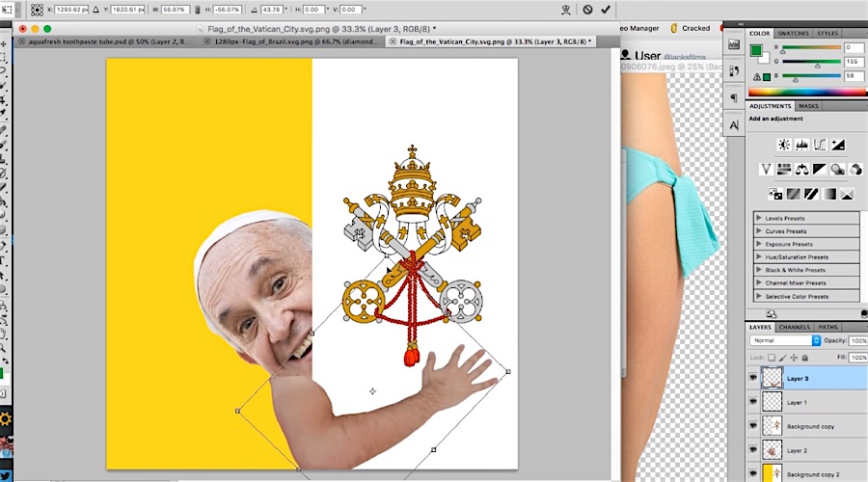Image resolution: width=868 pixels, height=482 pixels.
Task: Expand Levels Presets list
Action: tap(759, 218)
